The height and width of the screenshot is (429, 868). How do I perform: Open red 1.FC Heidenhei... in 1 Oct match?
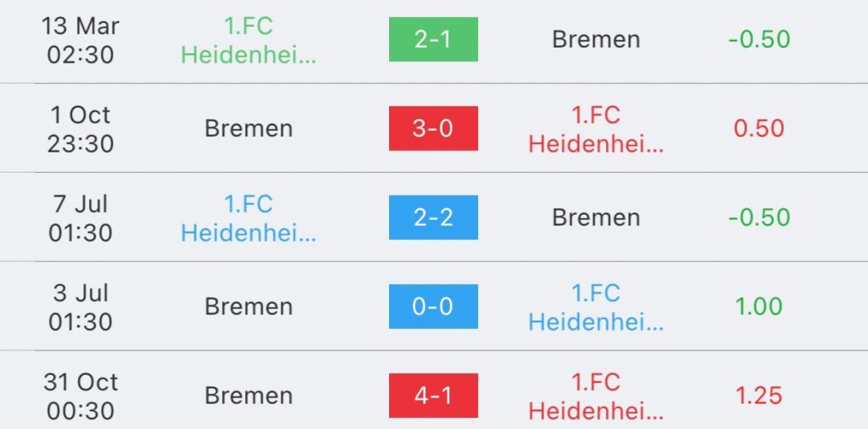coord(596,130)
